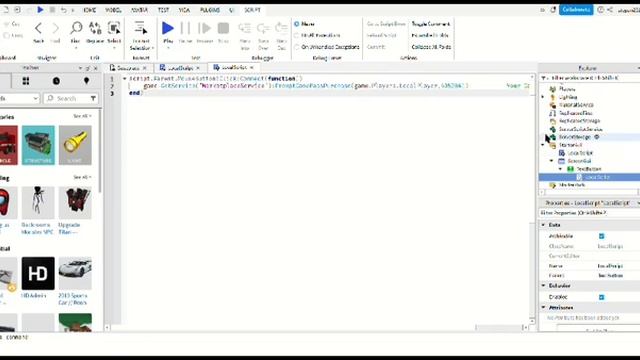Click See All for first toolbox category
The height and width of the screenshot is (360, 640).
click(x=82, y=116)
